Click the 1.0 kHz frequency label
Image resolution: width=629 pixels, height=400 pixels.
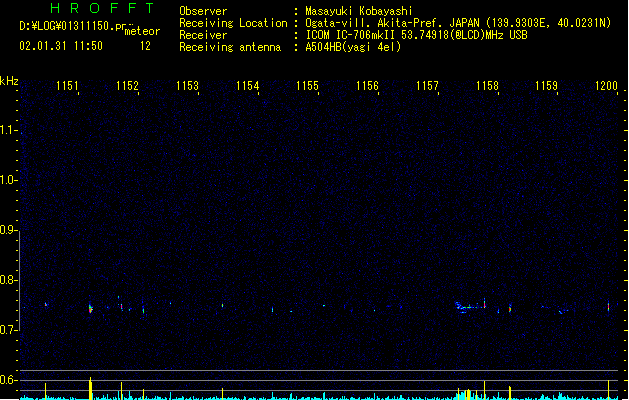[8, 180]
